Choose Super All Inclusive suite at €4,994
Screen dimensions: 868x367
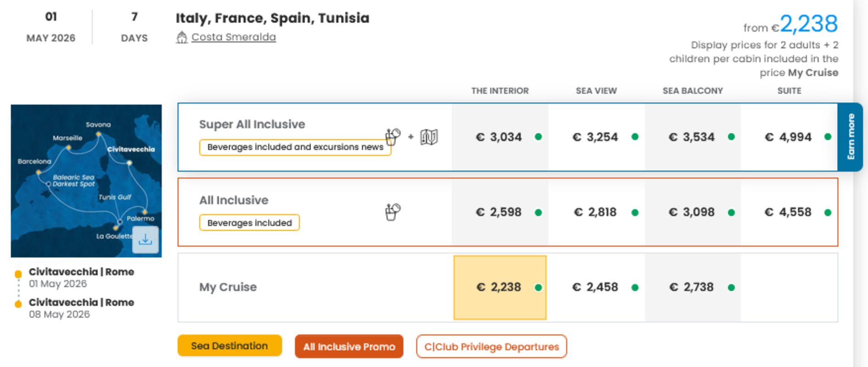[788, 137]
